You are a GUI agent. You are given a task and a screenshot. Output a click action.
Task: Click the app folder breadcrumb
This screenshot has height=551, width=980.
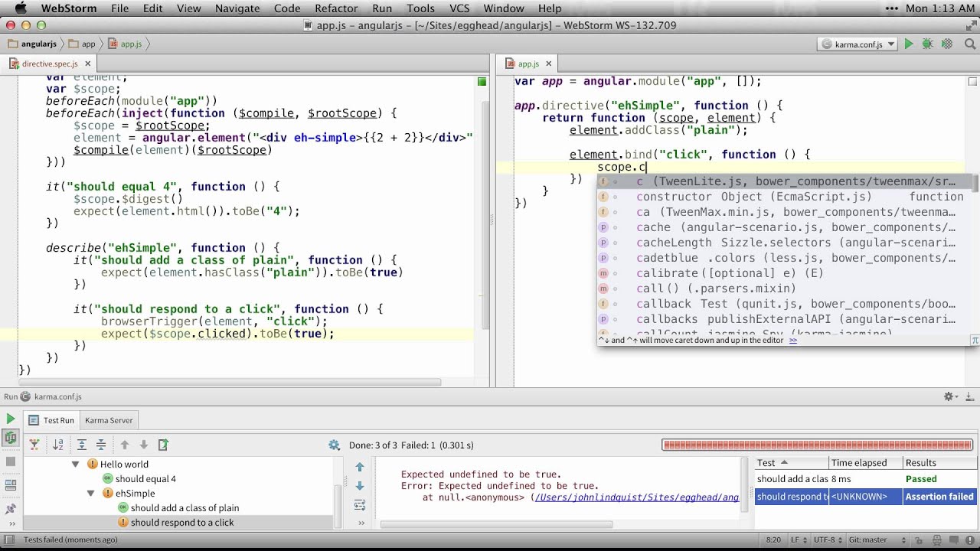(82, 44)
